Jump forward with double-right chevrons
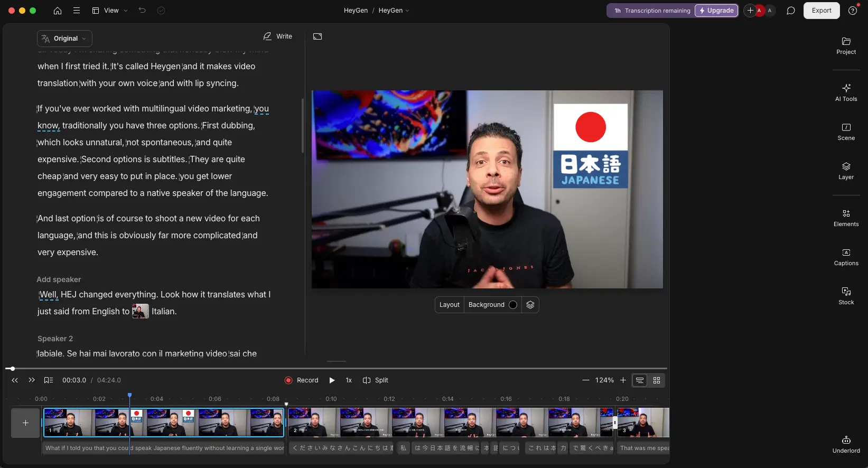 (x=32, y=380)
